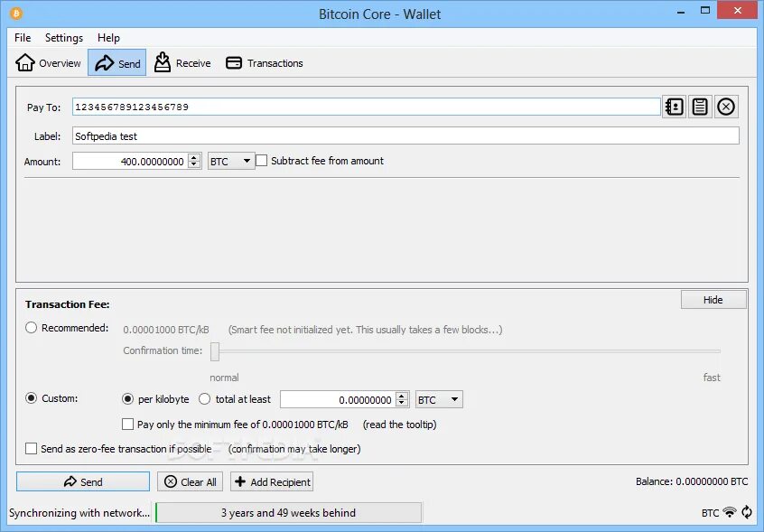Open the amount unit BTC dropdown
Image resolution: width=764 pixels, height=532 pixels.
[x=231, y=162]
